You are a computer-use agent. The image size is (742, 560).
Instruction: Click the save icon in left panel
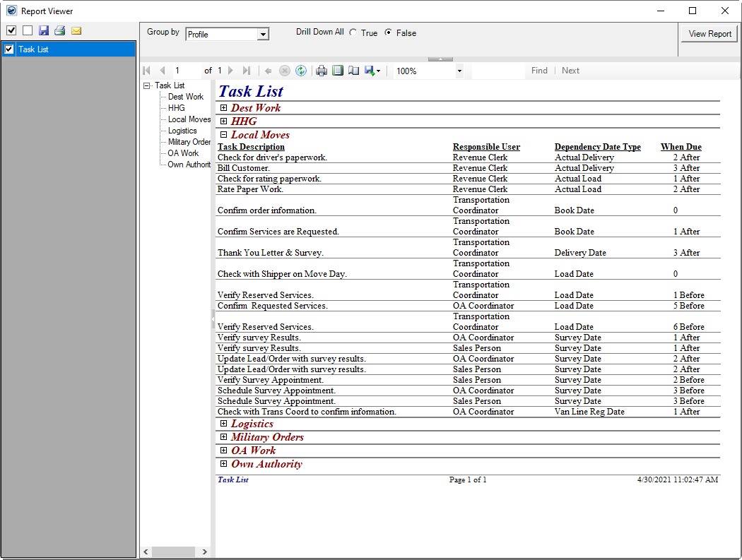pyautogui.click(x=44, y=30)
